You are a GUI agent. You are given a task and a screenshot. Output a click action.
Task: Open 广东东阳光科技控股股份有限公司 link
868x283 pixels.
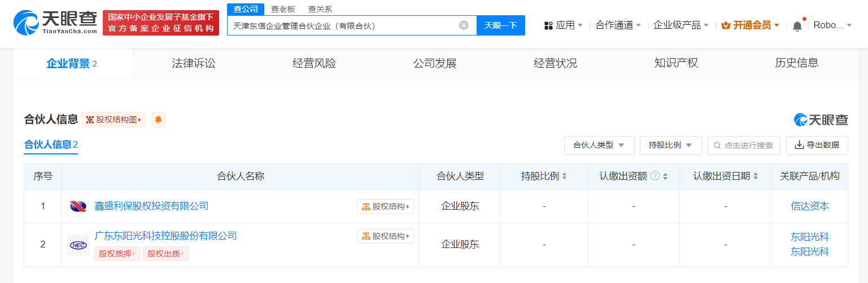165,236
